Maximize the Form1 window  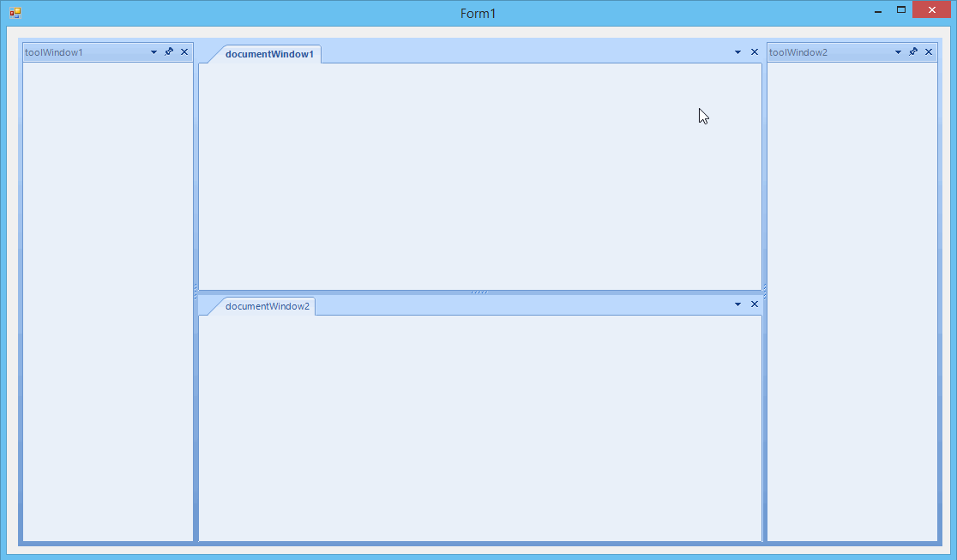click(x=901, y=9)
